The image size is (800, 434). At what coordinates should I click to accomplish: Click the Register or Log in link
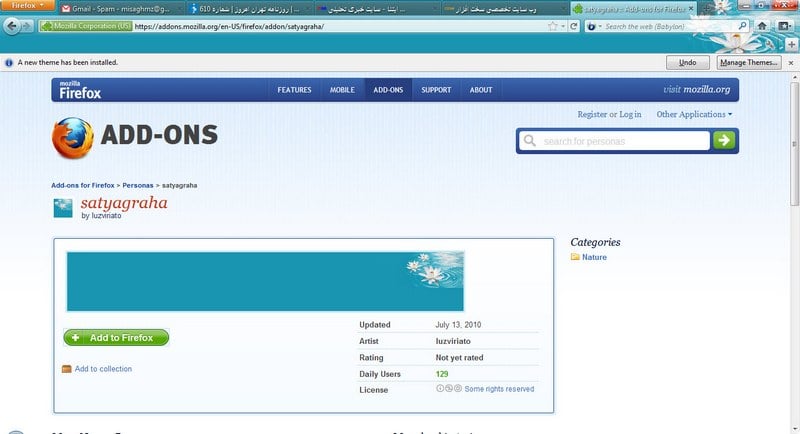coord(609,115)
